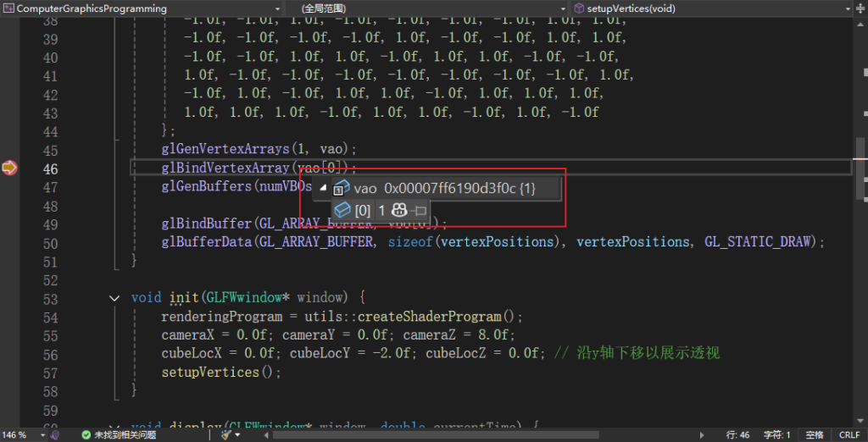Open Copilot analysis for the [0] value
The width and height of the screenshot is (868, 442).
(x=398, y=210)
